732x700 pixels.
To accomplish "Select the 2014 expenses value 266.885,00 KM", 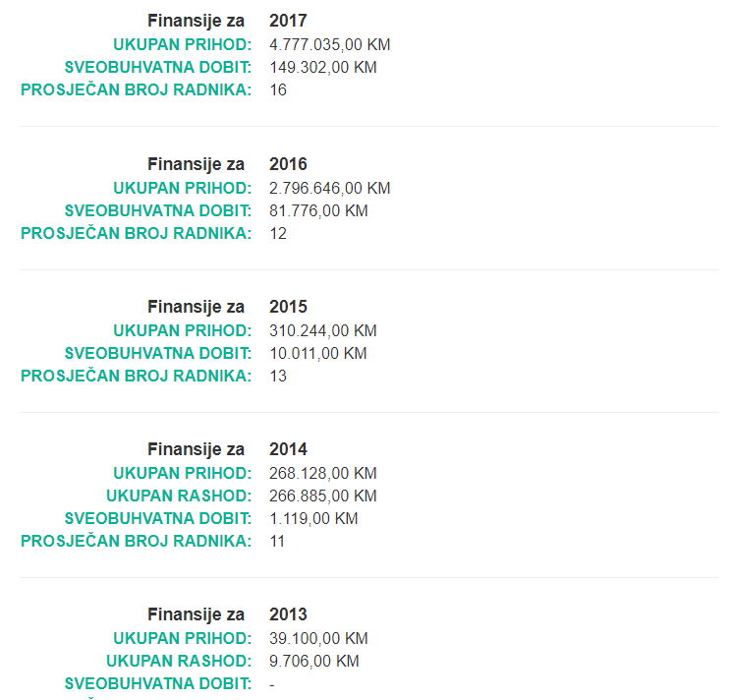I will tap(323, 496).
